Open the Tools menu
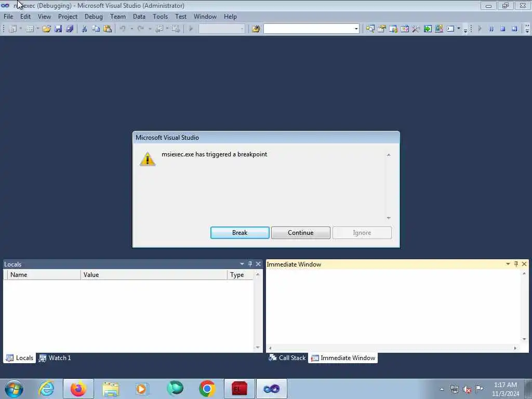This screenshot has width=532, height=399. tap(161, 16)
